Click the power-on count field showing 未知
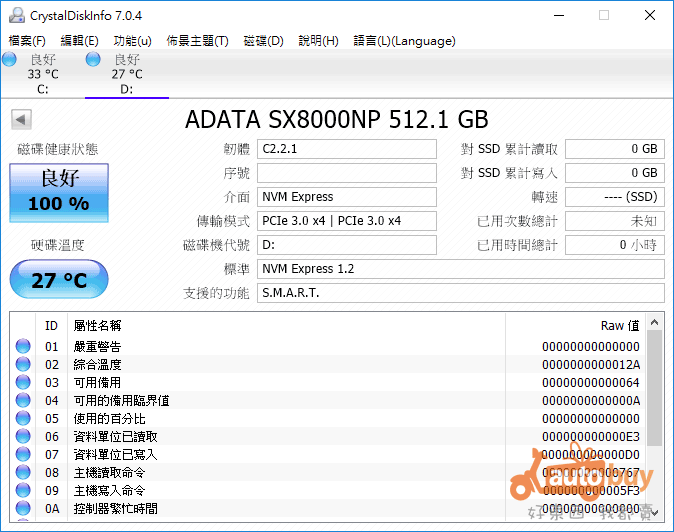The height and width of the screenshot is (532, 674). (615, 221)
